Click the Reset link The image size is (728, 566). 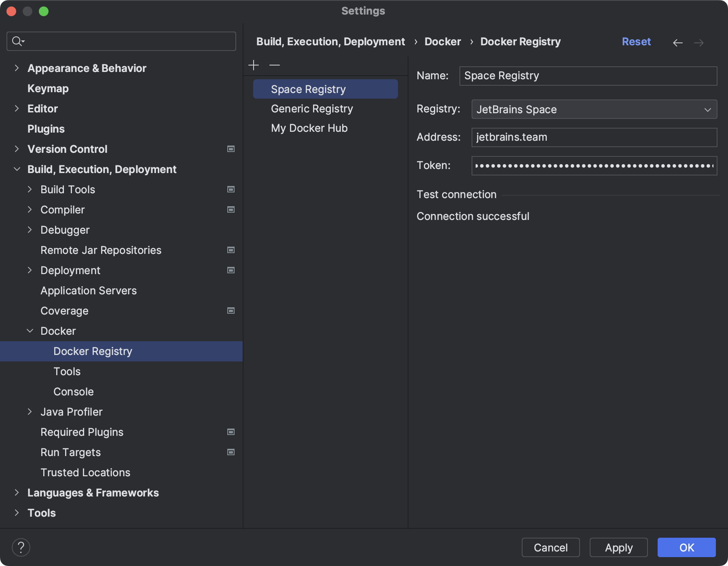coord(636,41)
